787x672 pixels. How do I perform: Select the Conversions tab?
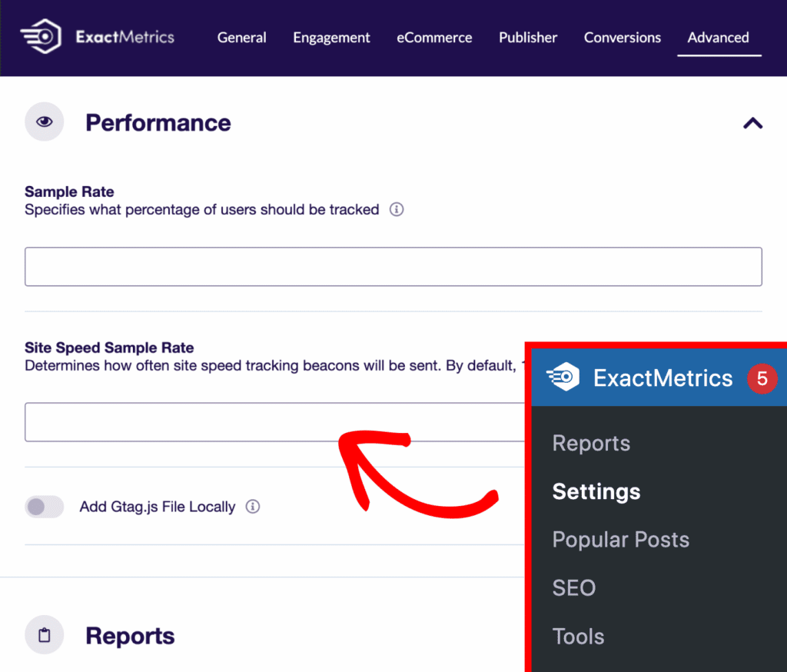[622, 38]
